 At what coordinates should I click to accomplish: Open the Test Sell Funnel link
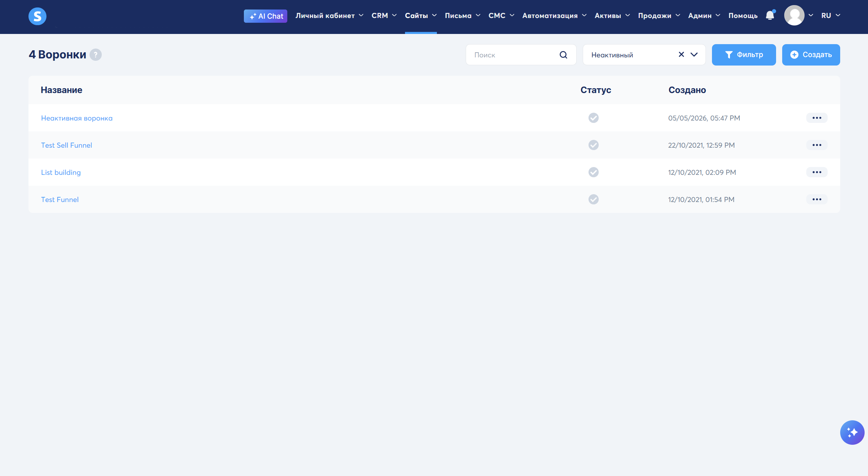tap(66, 145)
